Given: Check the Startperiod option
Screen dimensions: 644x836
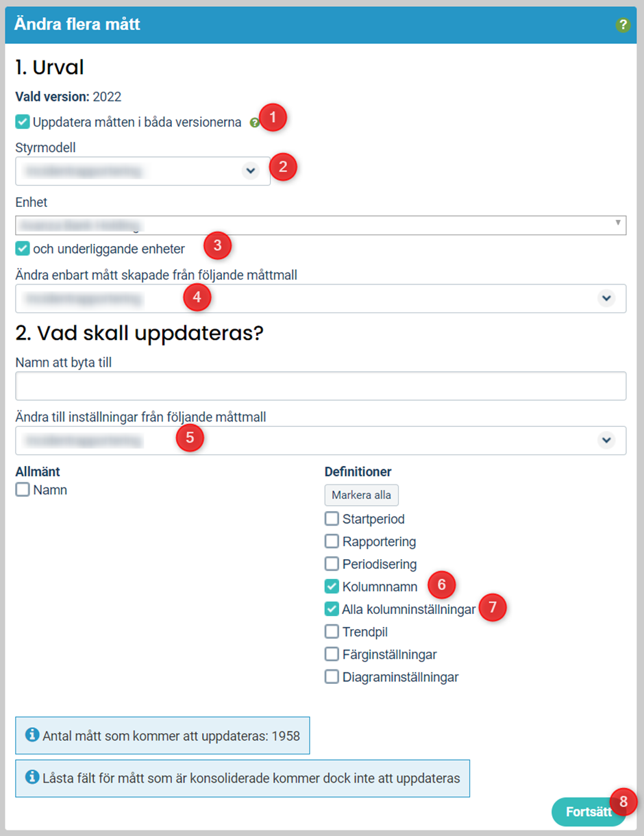Looking at the screenshot, I should point(332,519).
